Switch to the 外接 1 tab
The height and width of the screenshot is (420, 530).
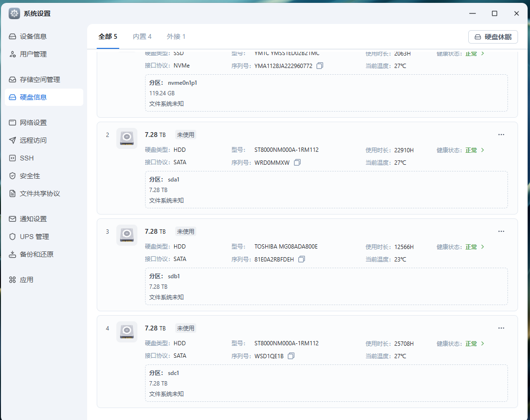pyautogui.click(x=176, y=37)
